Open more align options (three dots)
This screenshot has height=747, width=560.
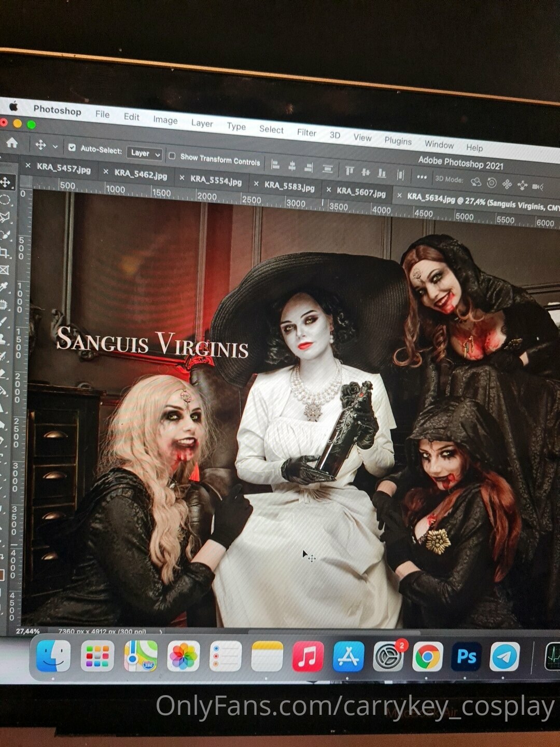(x=422, y=176)
